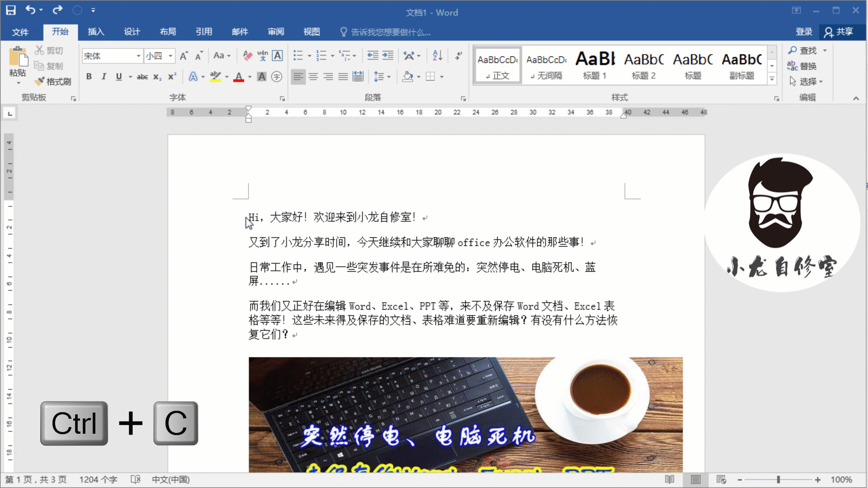868x488 pixels.
Task: Sort paragraphs A to Z
Action: pos(437,56)
